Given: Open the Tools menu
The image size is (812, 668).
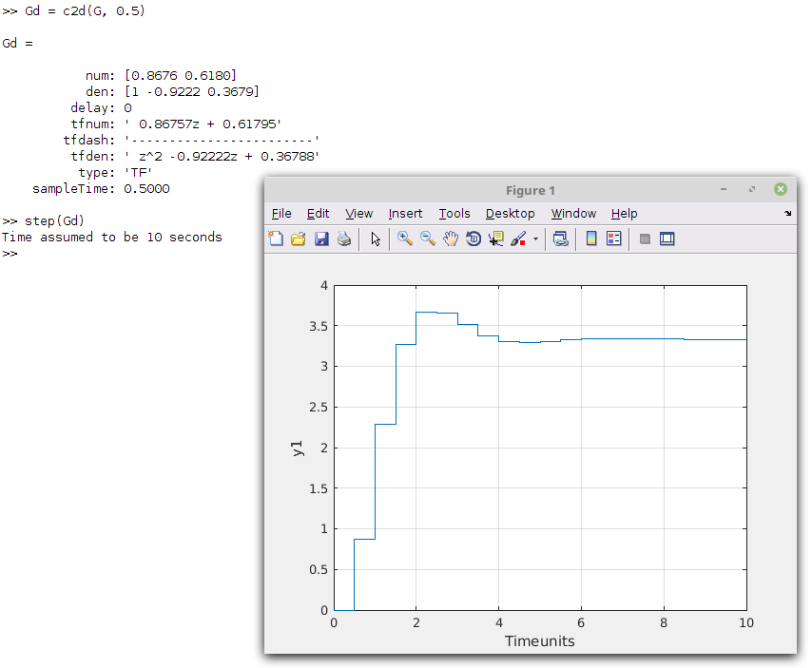Looking at the screenshot, I should point(454,213).
